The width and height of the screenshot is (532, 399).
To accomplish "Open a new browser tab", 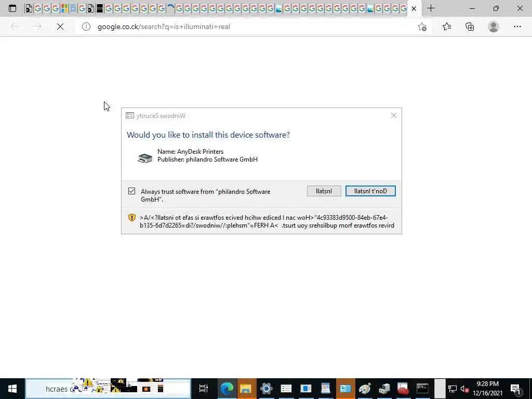I will 431,8.
